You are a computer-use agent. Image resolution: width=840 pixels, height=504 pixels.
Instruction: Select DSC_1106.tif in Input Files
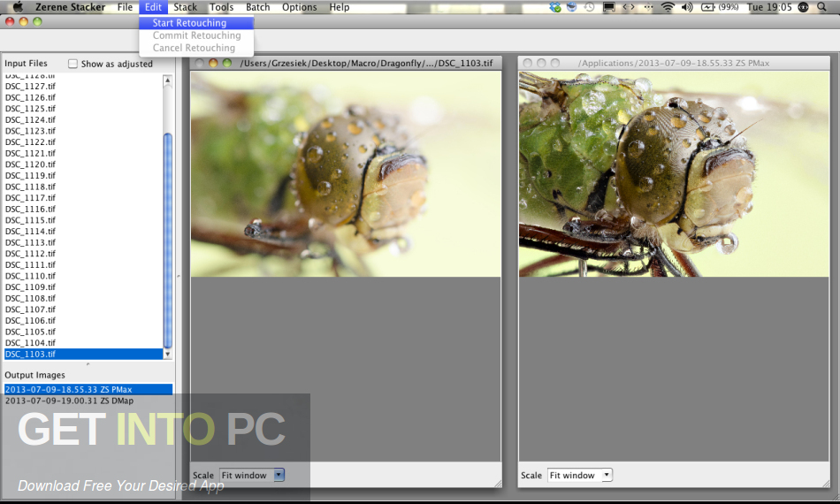click(84, 320)
